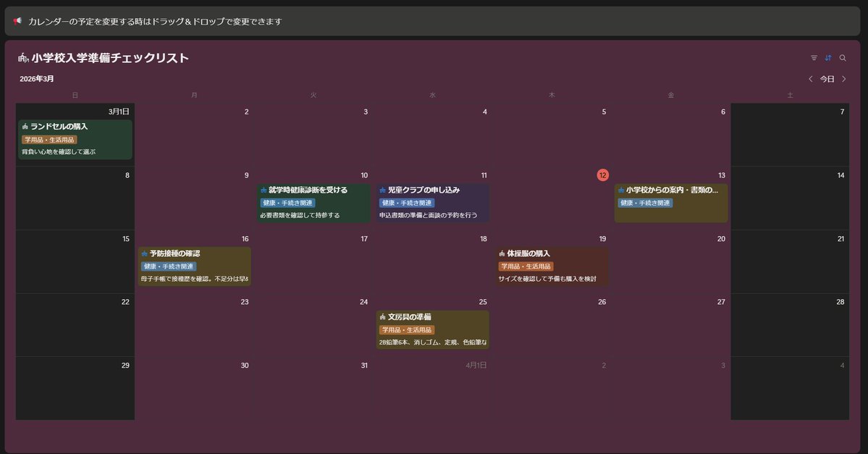Open ランドセルの購入 event card
The image size is (868, 454).
[75, 140]
